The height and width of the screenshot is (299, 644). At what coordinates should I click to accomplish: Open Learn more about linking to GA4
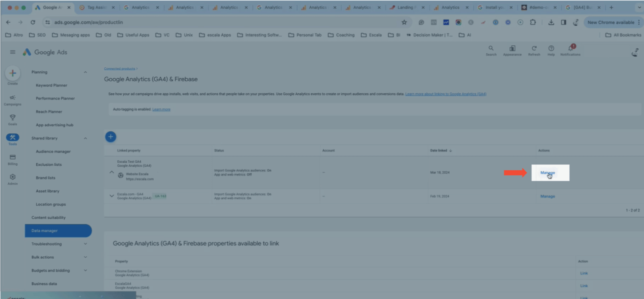point(446,94)
